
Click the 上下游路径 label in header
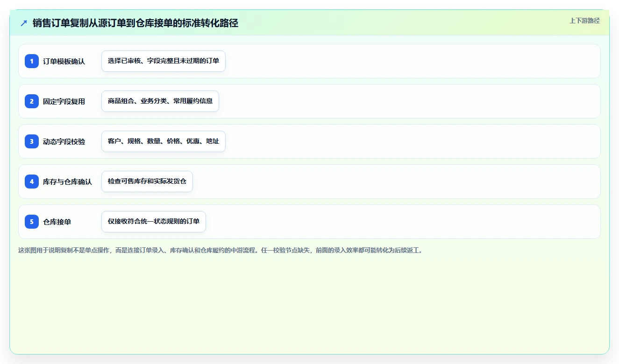pos(584,21)
